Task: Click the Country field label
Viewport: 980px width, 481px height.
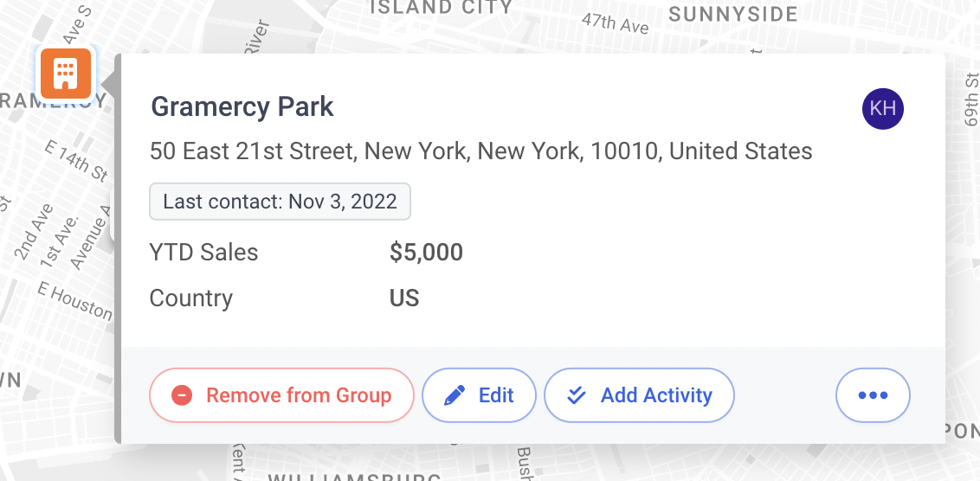Action: 190,298
